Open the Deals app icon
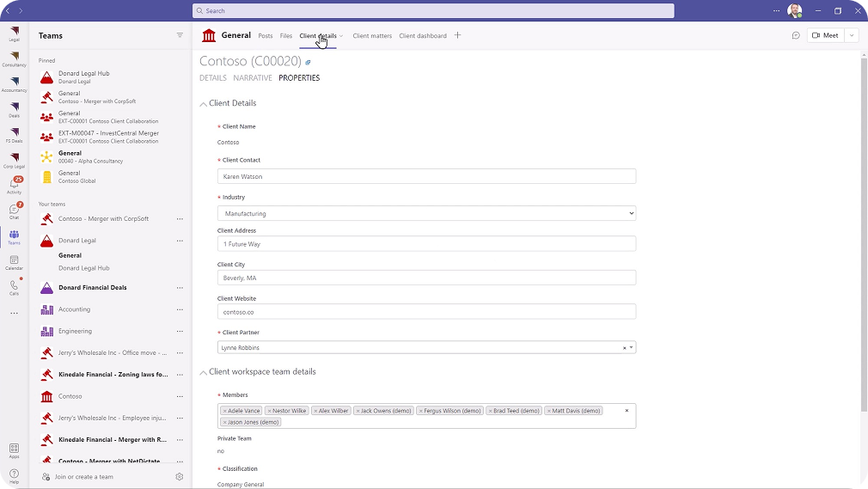This screenshot has width=868, height=489. point(14,110)
